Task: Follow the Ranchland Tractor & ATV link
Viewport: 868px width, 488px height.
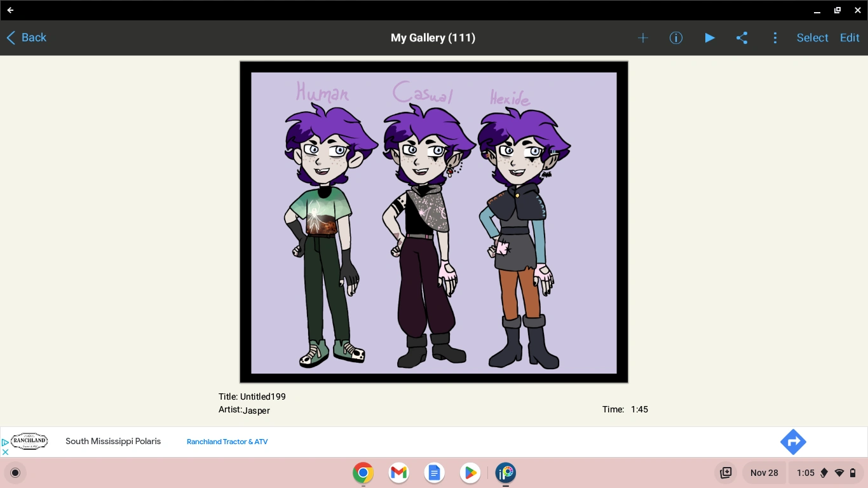Action: coord(227,441)
